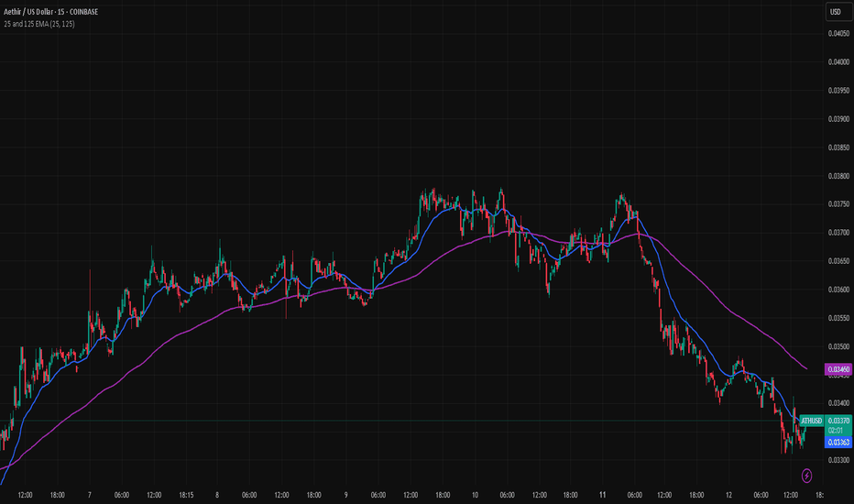This screenshot has width=854, height=504.
Task: Click the 0.03300 price axis value
Action: pos(838,460)
